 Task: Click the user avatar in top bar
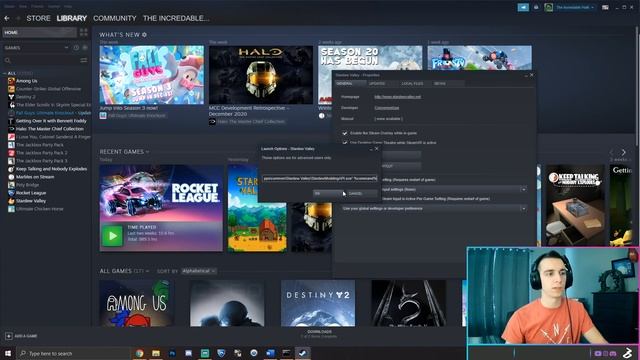click(549, 7)
